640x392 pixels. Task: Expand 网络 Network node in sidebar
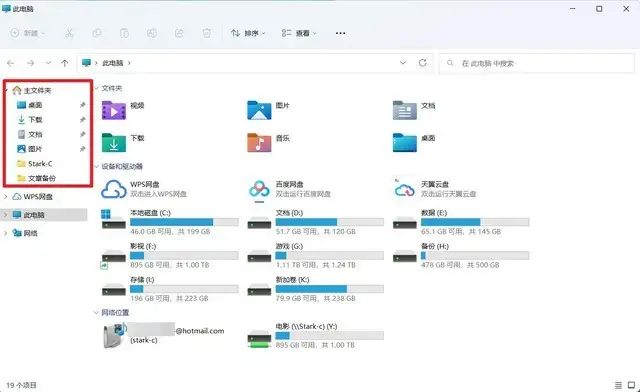[x=6, y=233]
